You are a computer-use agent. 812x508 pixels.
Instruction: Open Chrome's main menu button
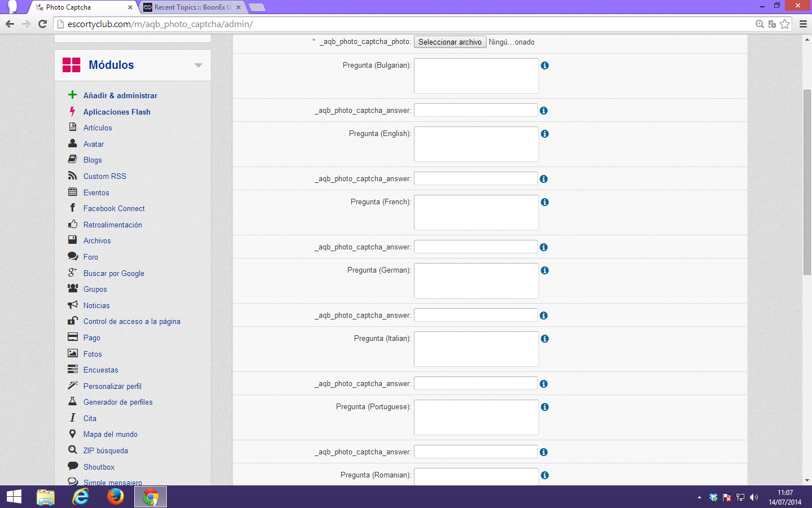(x=803, y=24)
